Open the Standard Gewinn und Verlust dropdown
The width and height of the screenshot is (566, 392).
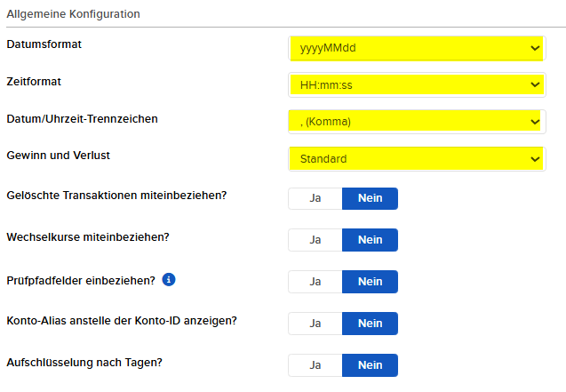(x=417, y=159)
